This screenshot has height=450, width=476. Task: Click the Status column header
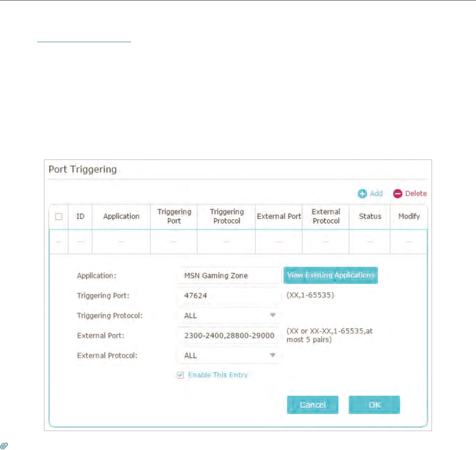point(370,217)
